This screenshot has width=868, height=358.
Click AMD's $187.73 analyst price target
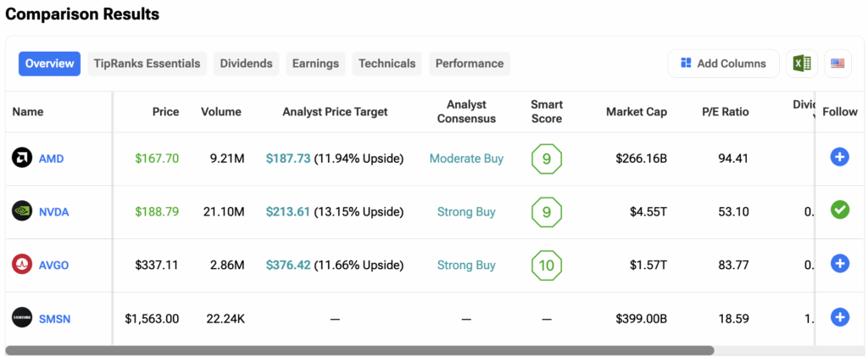[287, 159]
